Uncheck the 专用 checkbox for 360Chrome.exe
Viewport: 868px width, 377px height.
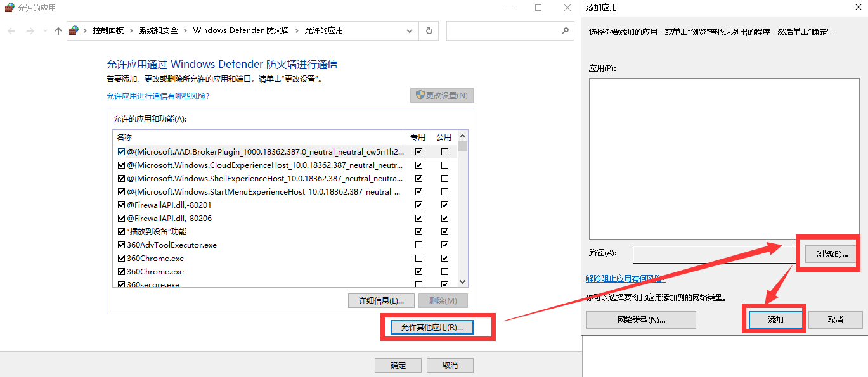pyautogui.click(x=418, y=271)
